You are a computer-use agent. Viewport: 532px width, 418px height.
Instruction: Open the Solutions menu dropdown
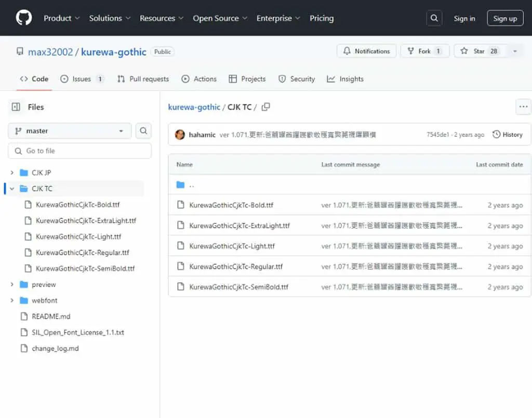tap(110, 18)
